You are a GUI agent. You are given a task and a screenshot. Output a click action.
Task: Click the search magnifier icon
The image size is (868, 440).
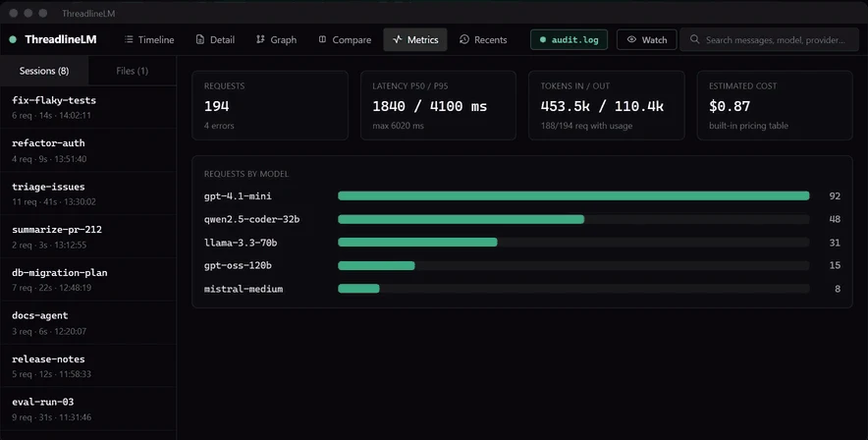(695, 40)
